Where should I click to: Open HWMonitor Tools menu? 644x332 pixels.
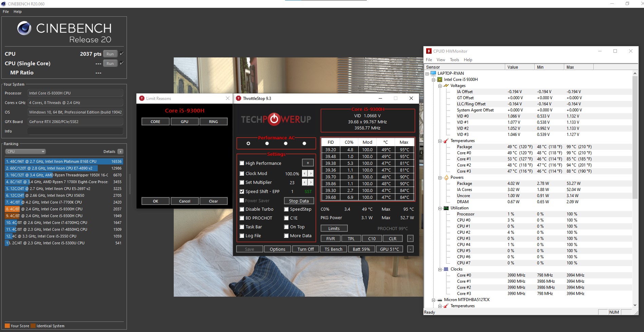pos(454,60)
